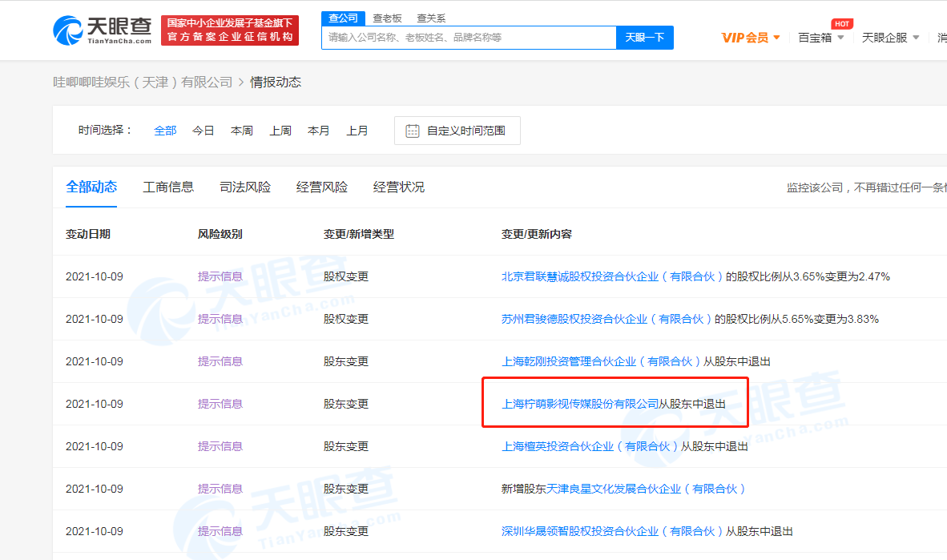Go to 哇唧唧哇娱乐 breadcrumb link
947x560 pixels.
click(143, 82)
